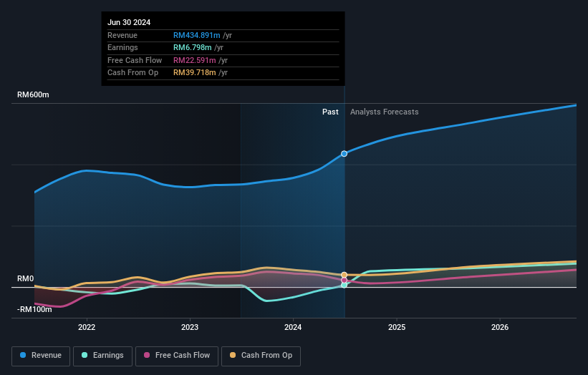Click the 2026 x-axis label
The width and height of the screenshot is (588, 375).
(x=500, y=327)
